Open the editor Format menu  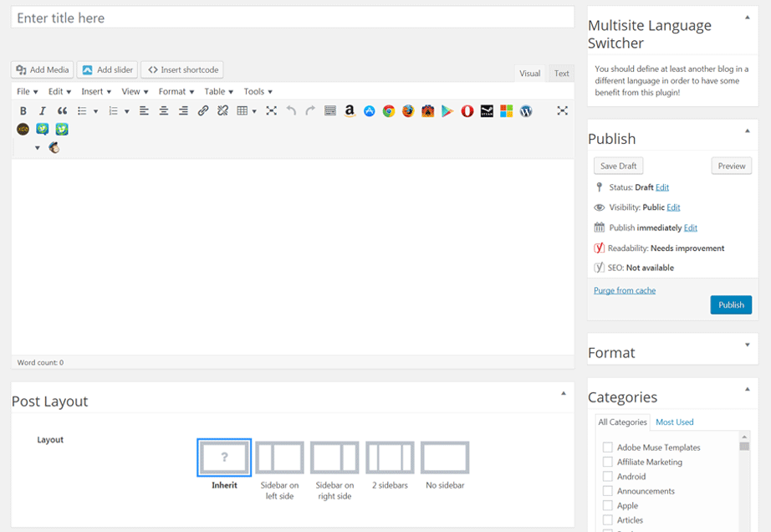pyautogui.click(x=176, y=91)
